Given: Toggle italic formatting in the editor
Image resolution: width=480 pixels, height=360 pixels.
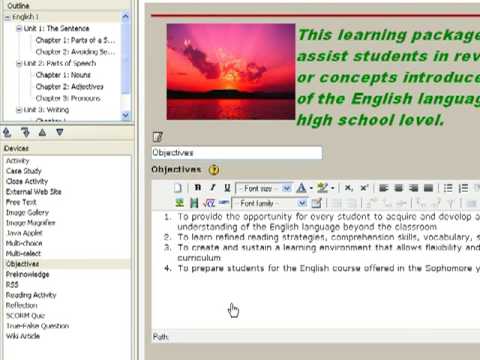Looking at the screenshot, I should click(213, 188).
